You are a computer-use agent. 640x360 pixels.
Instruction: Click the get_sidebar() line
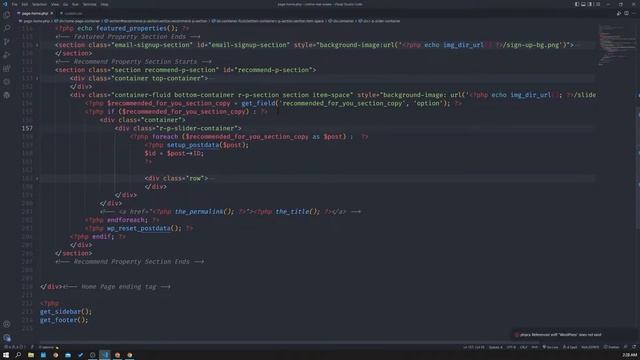point(66,311)
